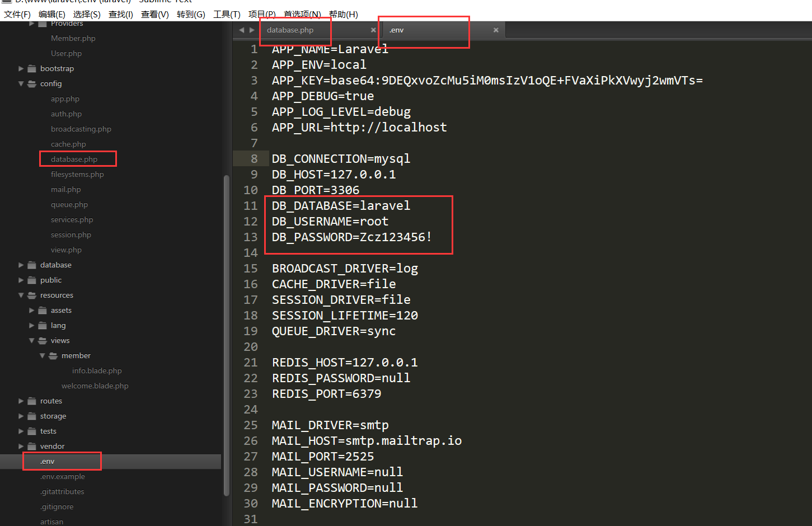Viewport: 812px width, 526px height.
Task: Expand the storage folder
Action: [x=21, y=416]
